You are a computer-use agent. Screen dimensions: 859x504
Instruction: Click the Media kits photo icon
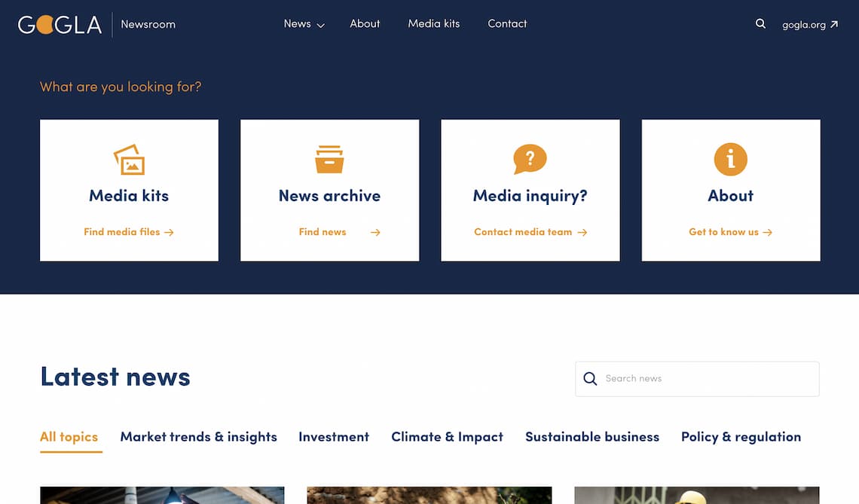pos(129,160)
